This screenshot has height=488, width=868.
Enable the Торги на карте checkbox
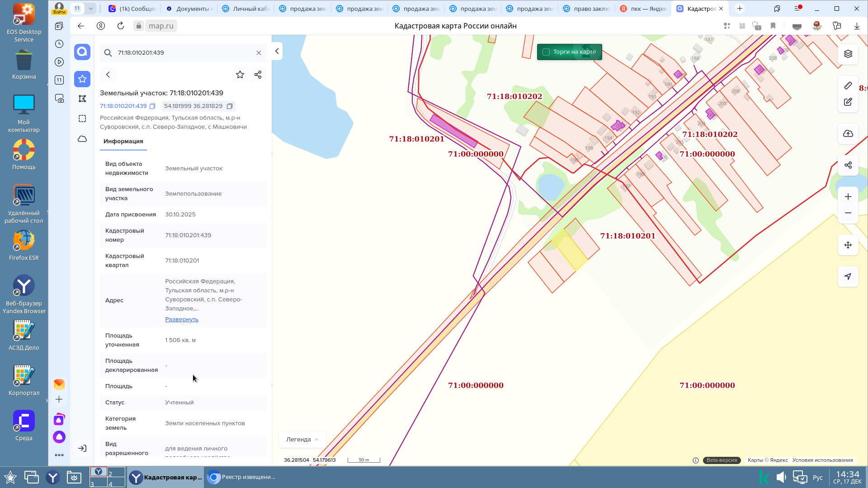pyautogui.click(x=546, y=52)
